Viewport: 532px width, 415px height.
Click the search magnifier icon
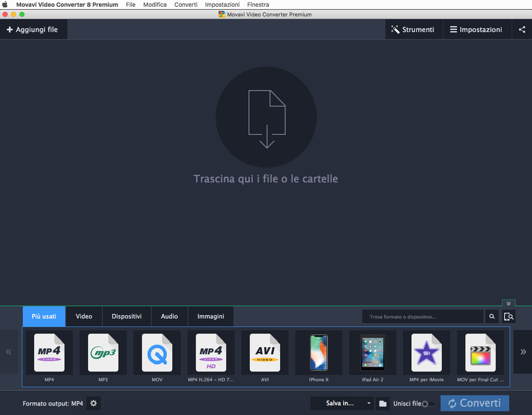492,316
